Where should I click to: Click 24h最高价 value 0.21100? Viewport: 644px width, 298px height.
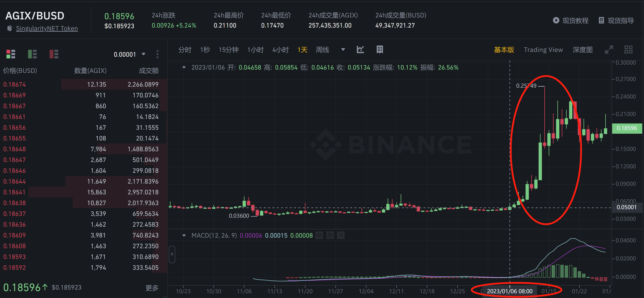click(x=225, y=25)
